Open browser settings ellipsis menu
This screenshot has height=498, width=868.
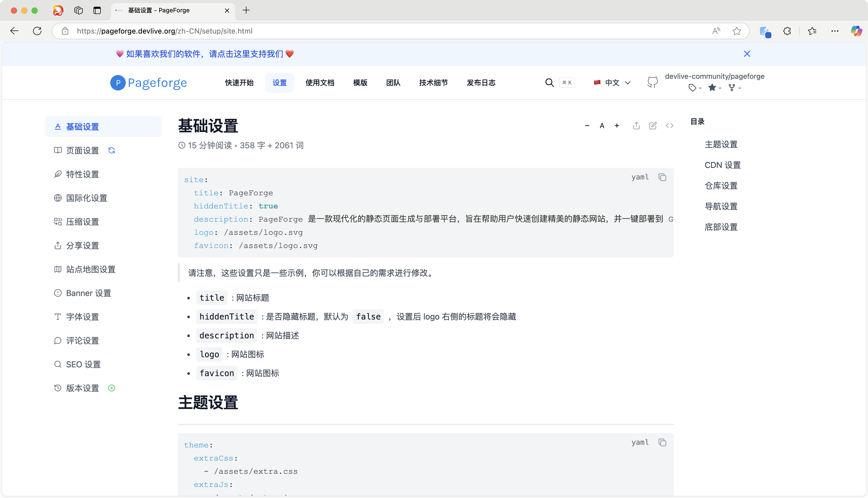pyautogui.click(x=835, y=31)
